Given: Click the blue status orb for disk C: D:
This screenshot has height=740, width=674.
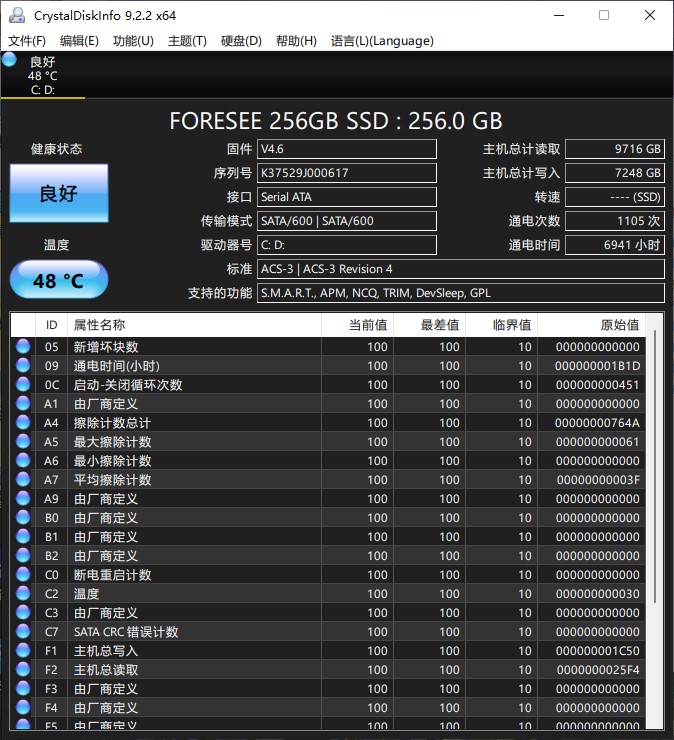Looking at the screenshot, I should coord(9,60).
